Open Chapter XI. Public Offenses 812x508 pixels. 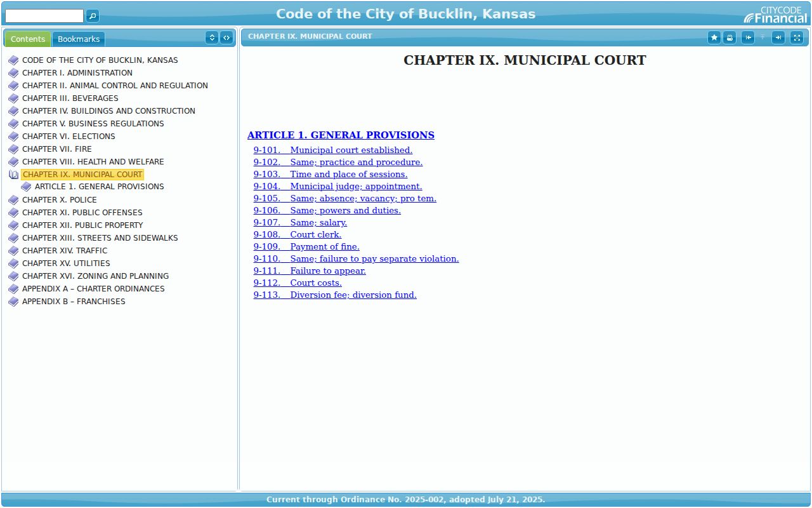82,213
